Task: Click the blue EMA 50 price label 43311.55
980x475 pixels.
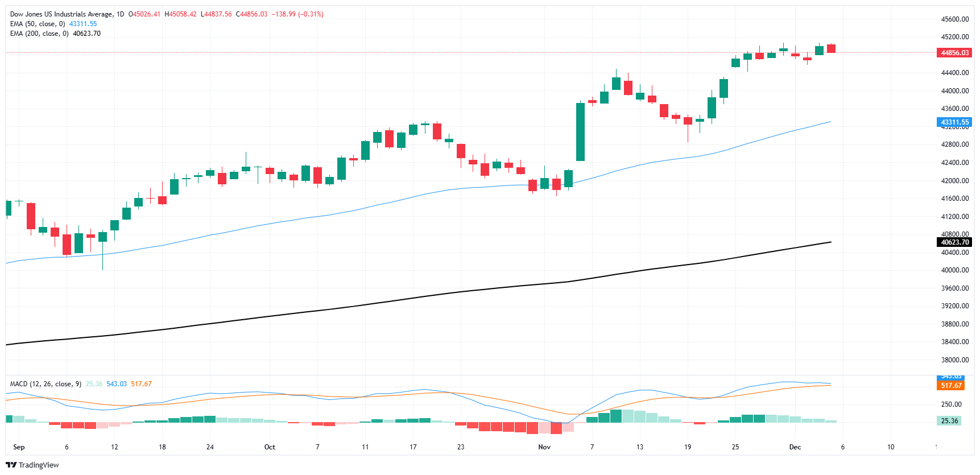Action: pos(954,122)
